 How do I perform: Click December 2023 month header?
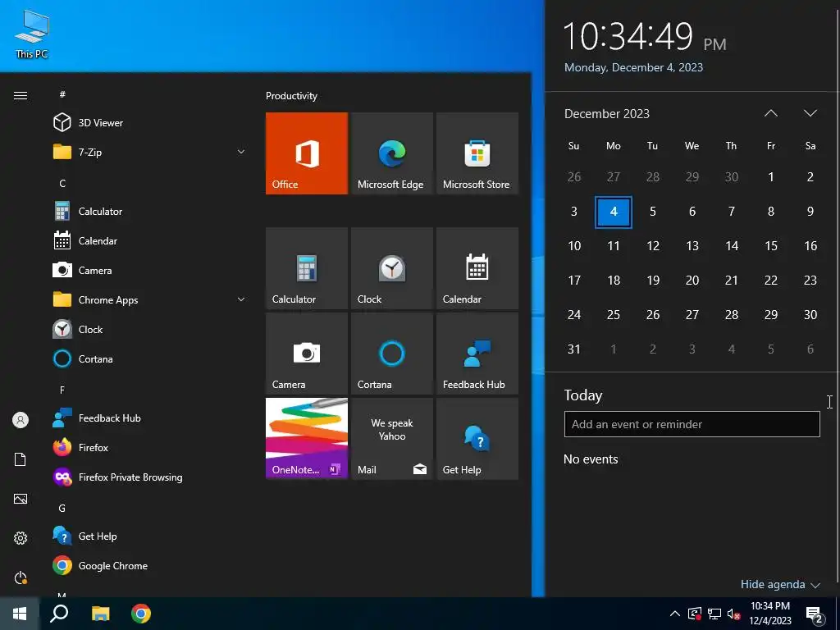point(607,113)
